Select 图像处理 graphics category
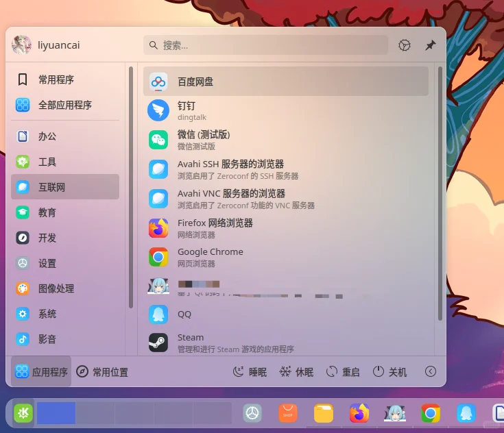The width and height of the screenshot is (504, 433). (65, 288)
